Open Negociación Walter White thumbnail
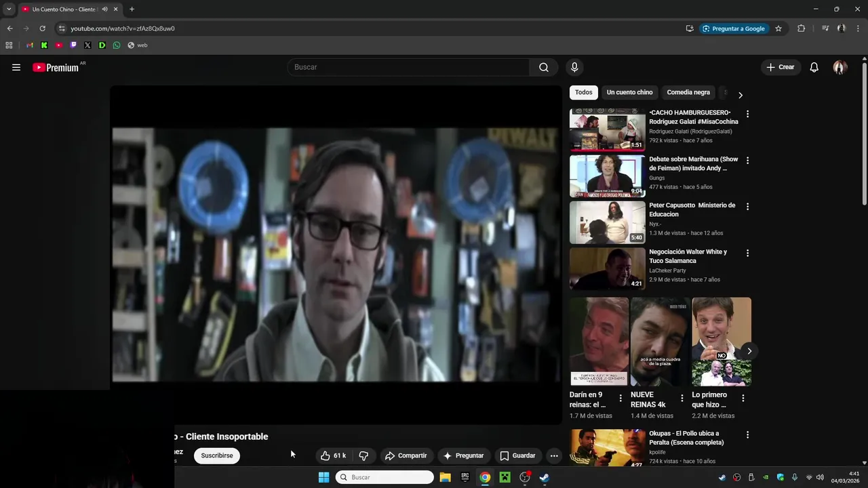Screen dimensions: 868x488 [x=607, y=268]
